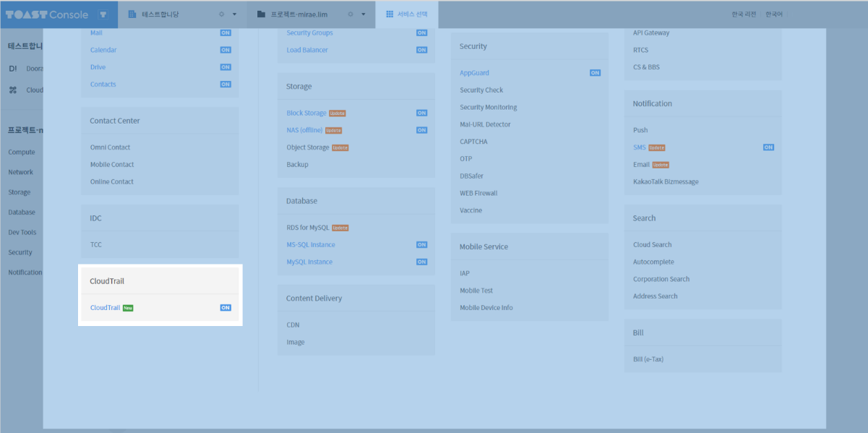Viewport: 868px width, 433px height.
Task: Open the CAPTCHA service
Action: (473, 142)
